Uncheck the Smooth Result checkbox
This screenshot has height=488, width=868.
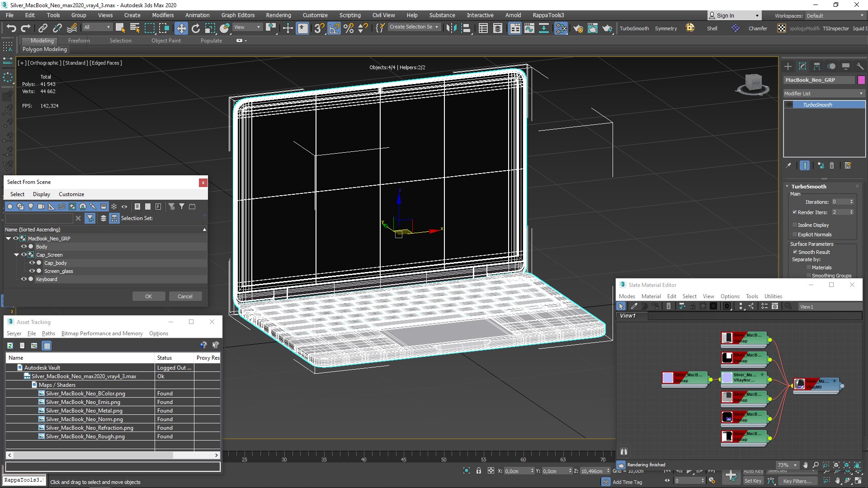click(795, 252)
